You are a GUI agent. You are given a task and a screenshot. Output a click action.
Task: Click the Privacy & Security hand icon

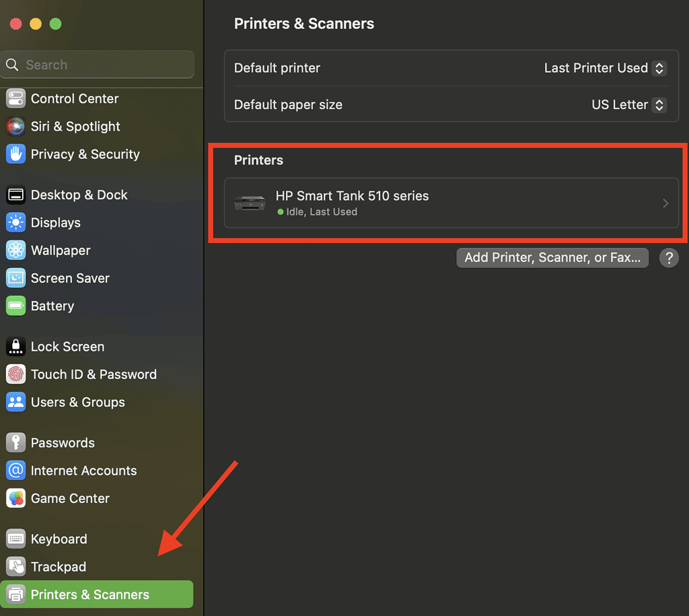point(15,154)
